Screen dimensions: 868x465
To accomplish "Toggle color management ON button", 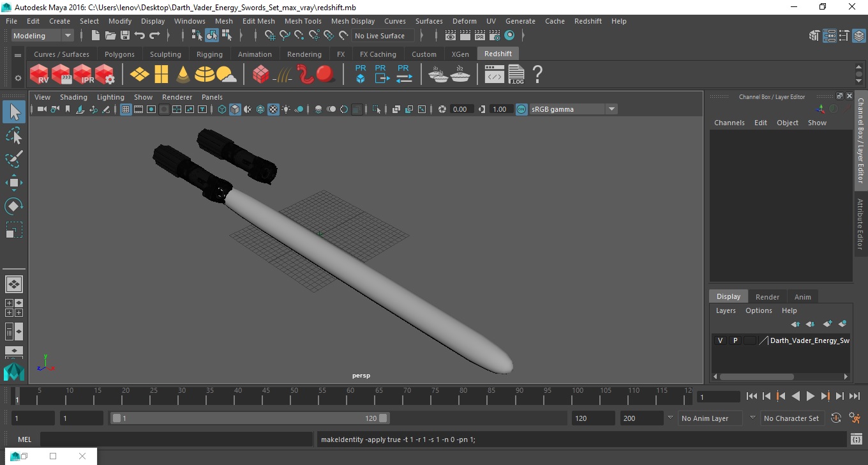I will tap(521, 109).
